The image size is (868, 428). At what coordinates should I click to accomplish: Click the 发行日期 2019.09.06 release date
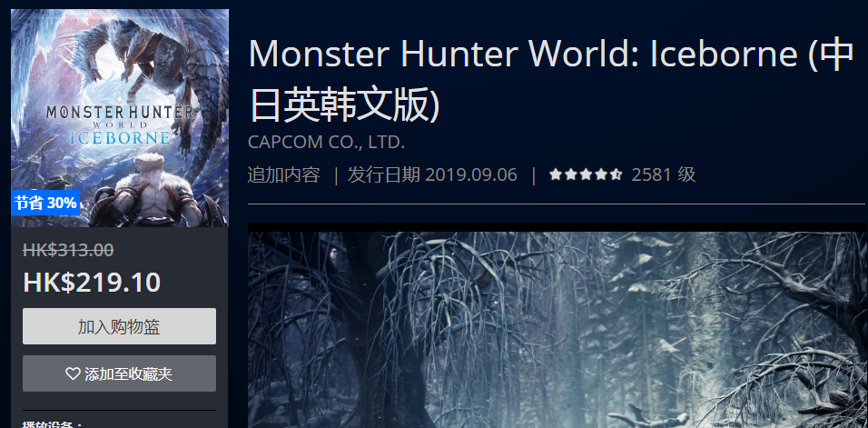pyautogui.click(x=432, y=175)
